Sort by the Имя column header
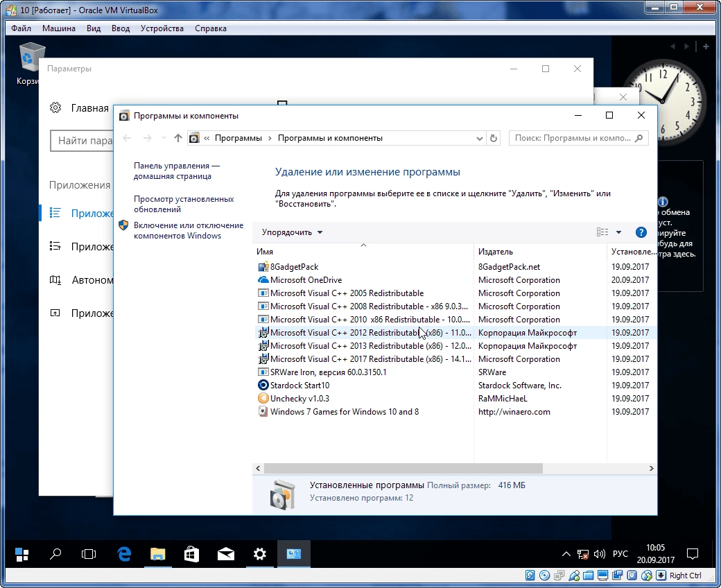Viewport: 721px width, 588px height. (x=363, y=252)
